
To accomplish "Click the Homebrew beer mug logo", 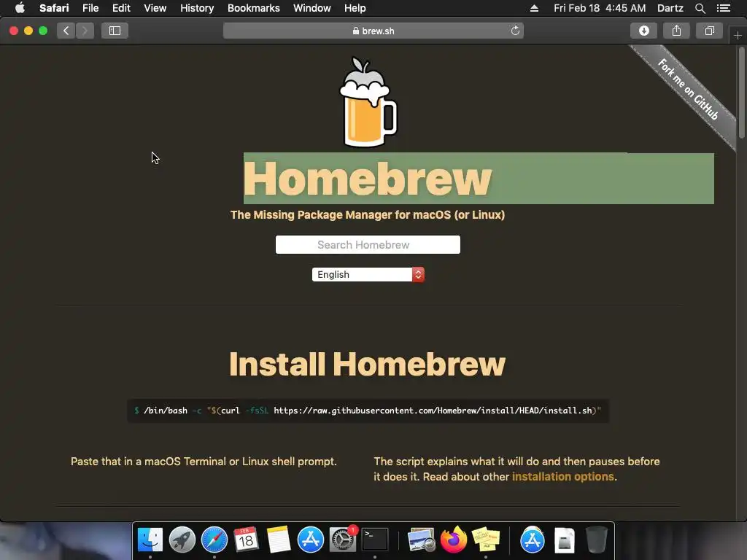I will (x=368, y=102).
